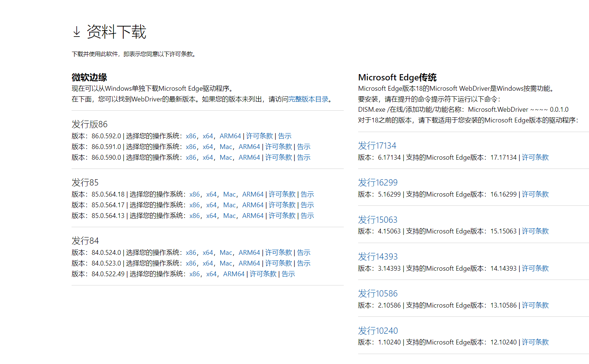
Task: Open the 发行10586 release link
Action: (x=378, y=294)
